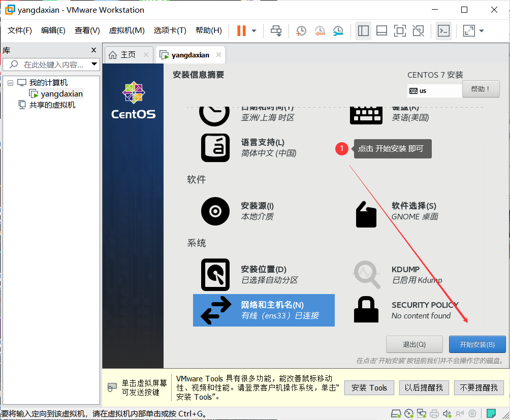
Task: Toggle the library sidebar view icon
Action: point(363,31)
